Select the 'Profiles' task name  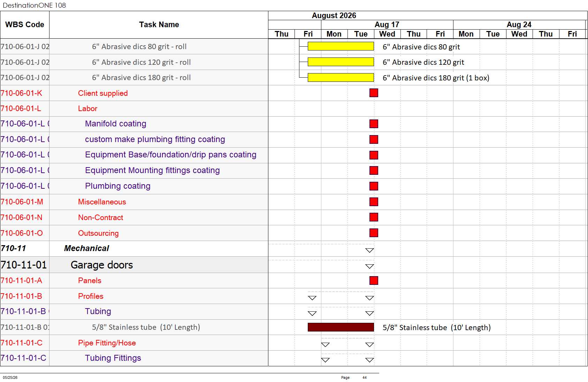coord(91,296)
